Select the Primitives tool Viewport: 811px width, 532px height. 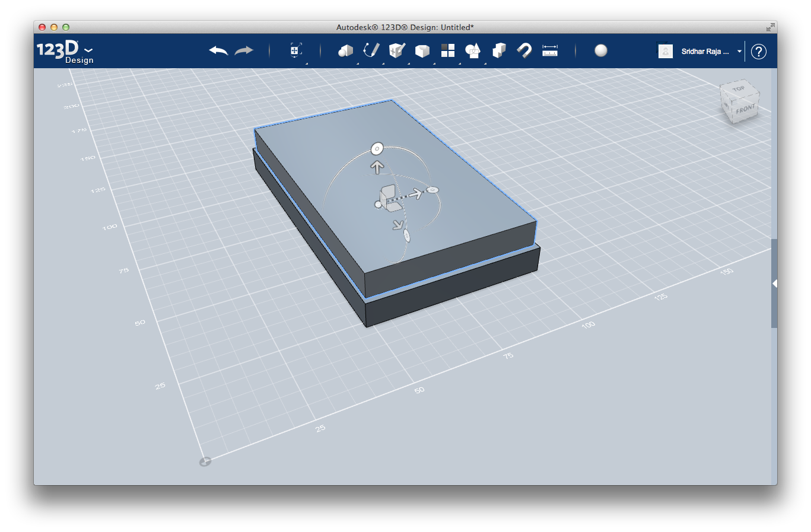click(346, 50)
